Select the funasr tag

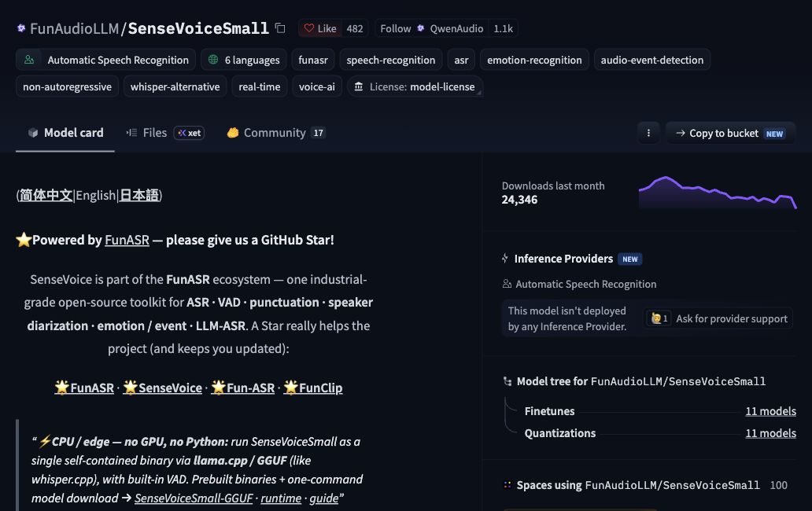[x=313, y=60]
